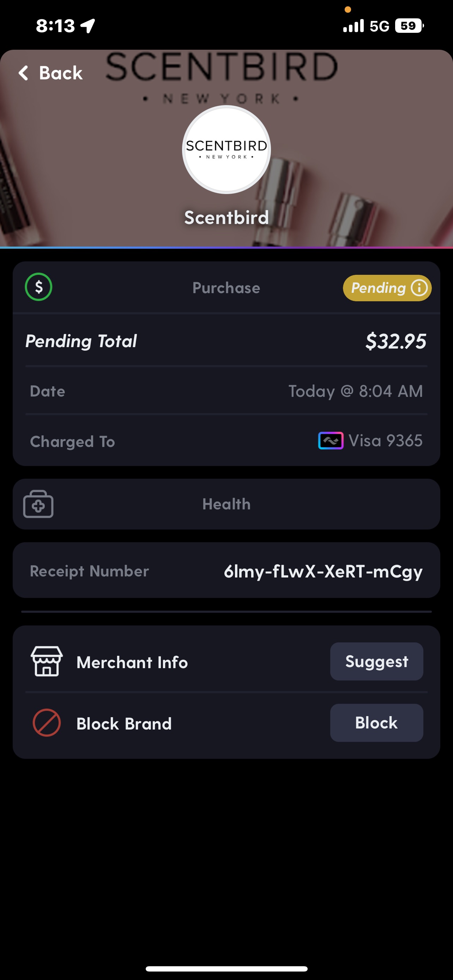
Task: Open the Health category row
Action: pyautogui.click(x=226, y=504)
